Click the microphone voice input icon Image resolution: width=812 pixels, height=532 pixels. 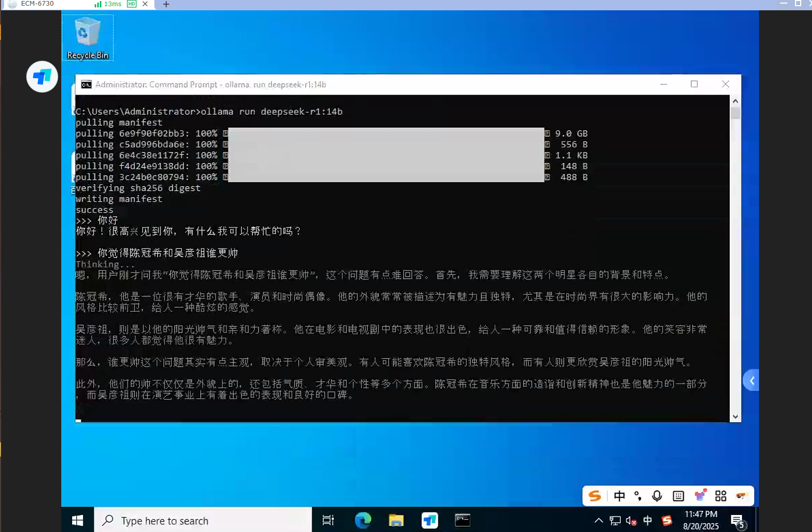(657, 495)
